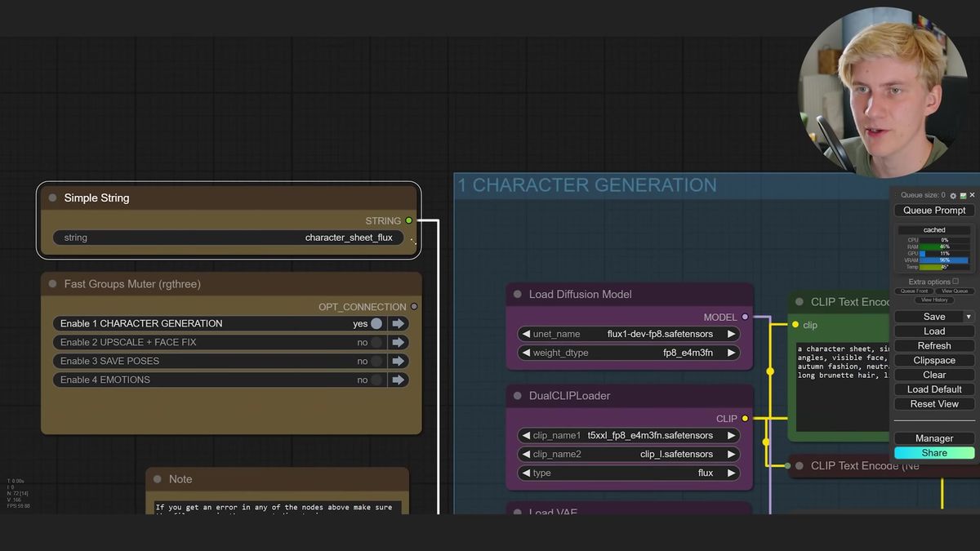Collapse the Load Diffusion Model node dot
980x551 pixels.
[x=517, y=295]
